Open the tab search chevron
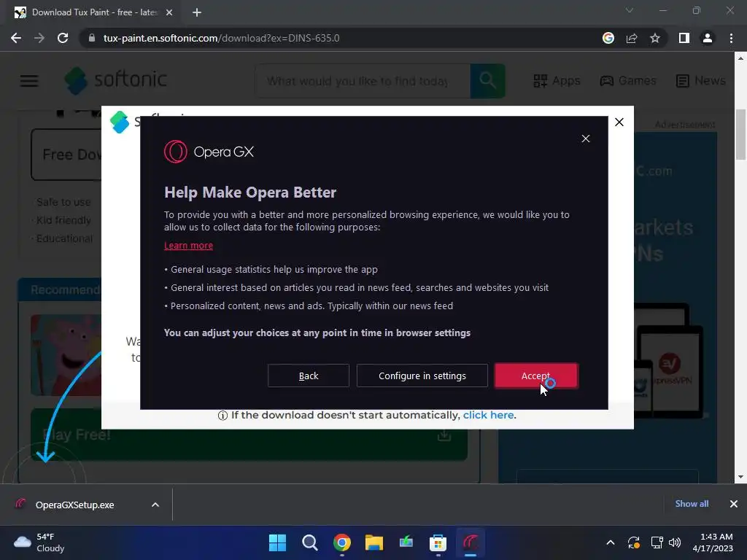Screen dimensions: 747x560 [630, 10]
